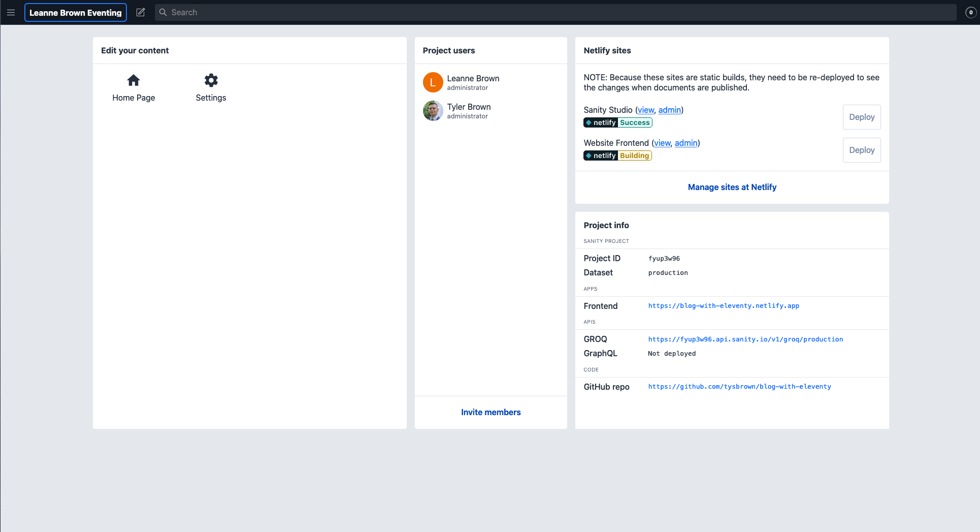Click Leanne Brown's orange avatar

pos(433,82)
